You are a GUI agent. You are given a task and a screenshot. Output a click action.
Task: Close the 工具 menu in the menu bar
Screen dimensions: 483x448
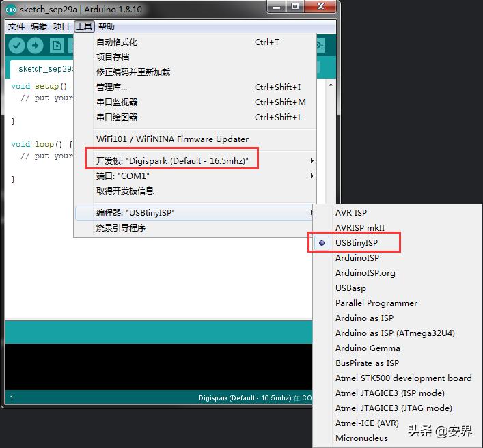(x=84, y=27)
